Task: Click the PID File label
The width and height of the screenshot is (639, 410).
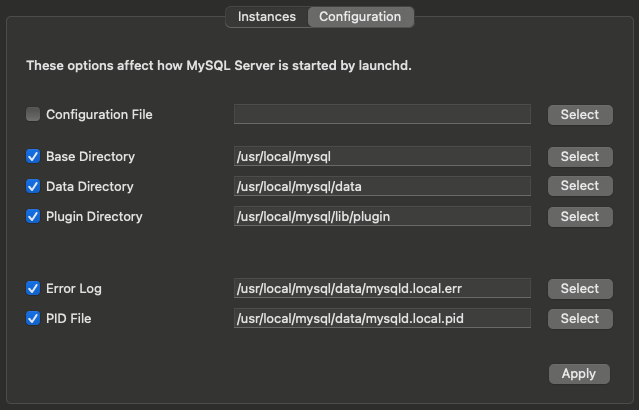Action: pyautogui.click(x=68, y=318)
